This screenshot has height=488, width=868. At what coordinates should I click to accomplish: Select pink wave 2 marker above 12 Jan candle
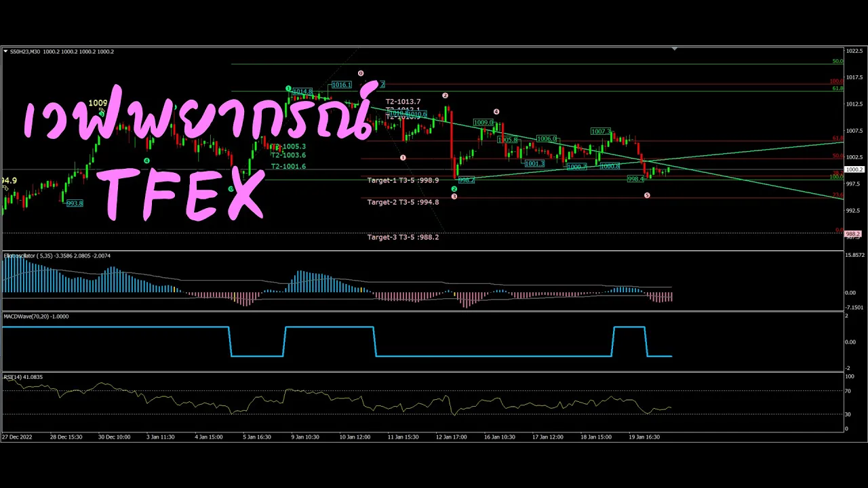pos(446,96)
